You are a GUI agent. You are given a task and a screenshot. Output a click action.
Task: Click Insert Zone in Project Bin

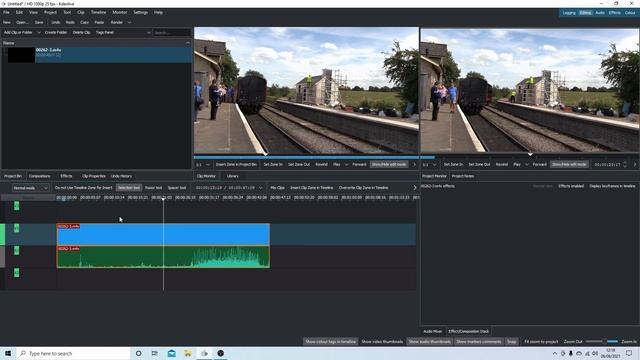[236, 164]
